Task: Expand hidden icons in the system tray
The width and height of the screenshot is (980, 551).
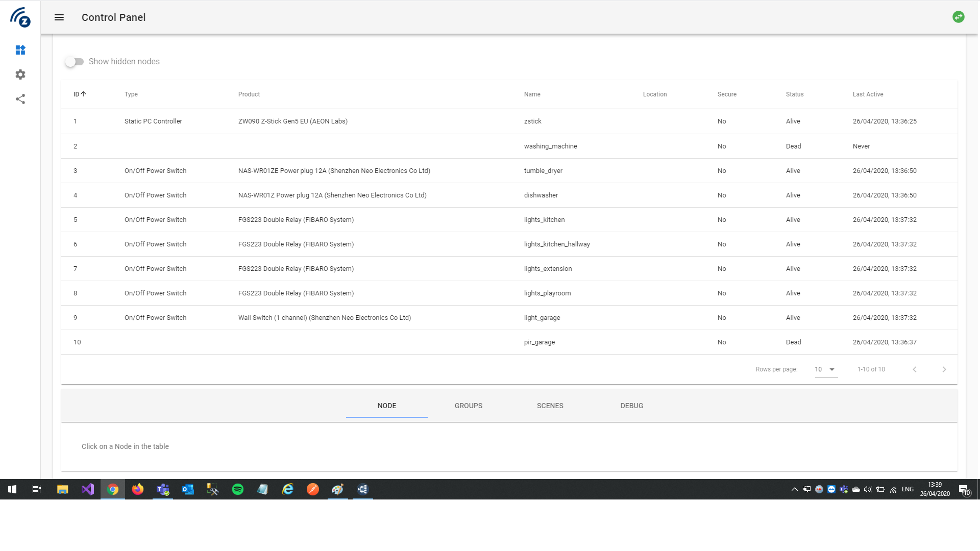Action: point(794,489)
